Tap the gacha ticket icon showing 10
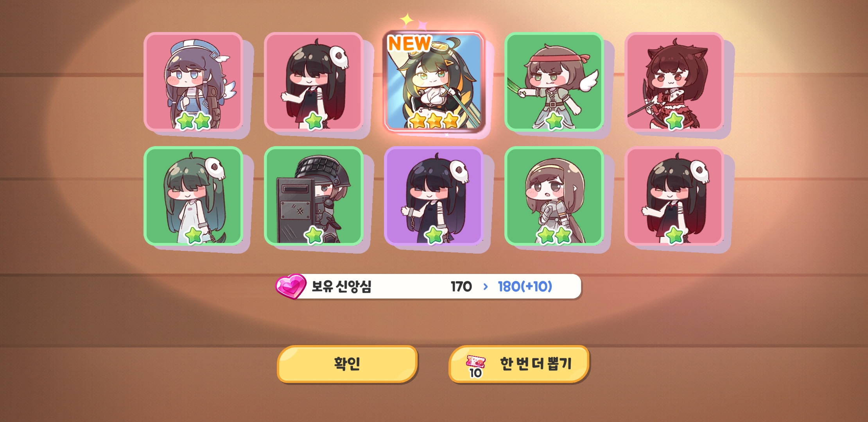Image resolution: width=868 pixels, height=422 pixels. pyautogui.click(x=475, y=367)
